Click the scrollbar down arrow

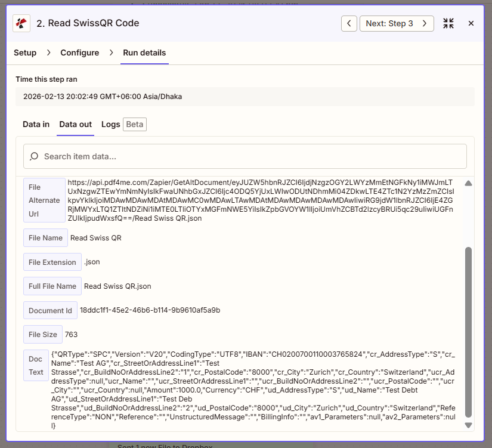tap(468, 425)
